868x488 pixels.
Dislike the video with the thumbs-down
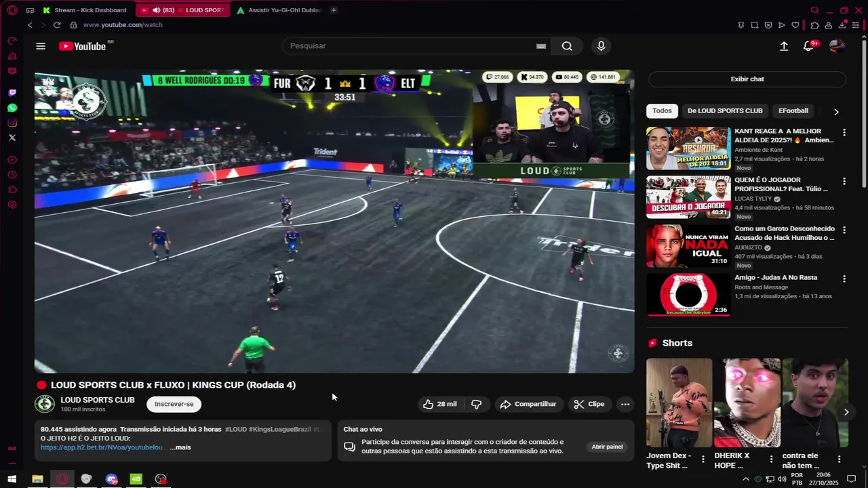point(477,404)
